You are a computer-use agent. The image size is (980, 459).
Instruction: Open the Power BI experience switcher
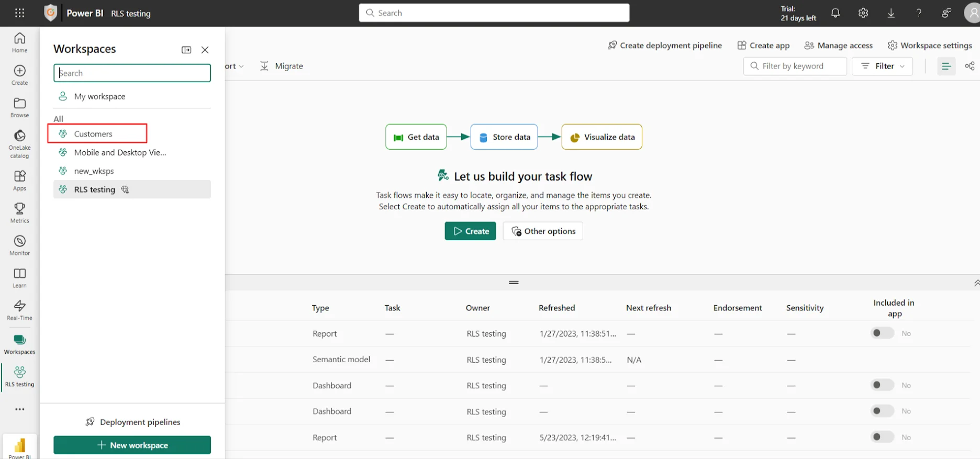(x=19, y=446)
